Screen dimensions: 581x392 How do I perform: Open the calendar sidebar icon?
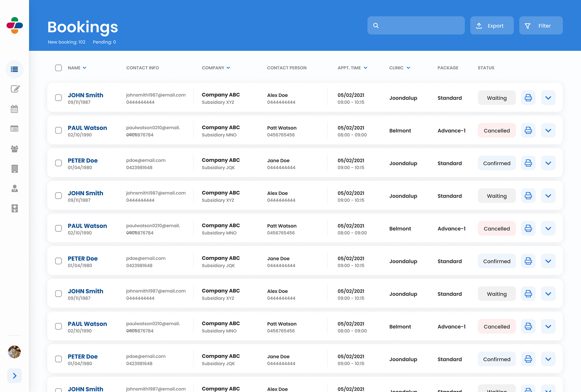pos(15,109)
